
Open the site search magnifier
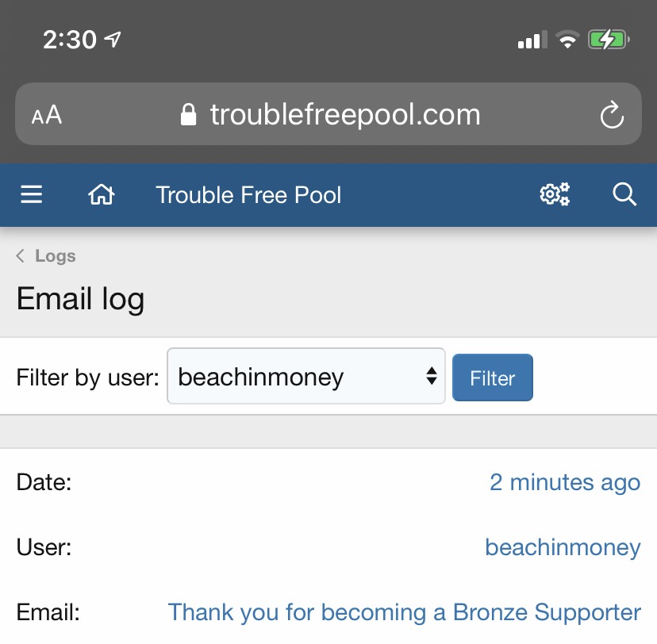[624, 194]
